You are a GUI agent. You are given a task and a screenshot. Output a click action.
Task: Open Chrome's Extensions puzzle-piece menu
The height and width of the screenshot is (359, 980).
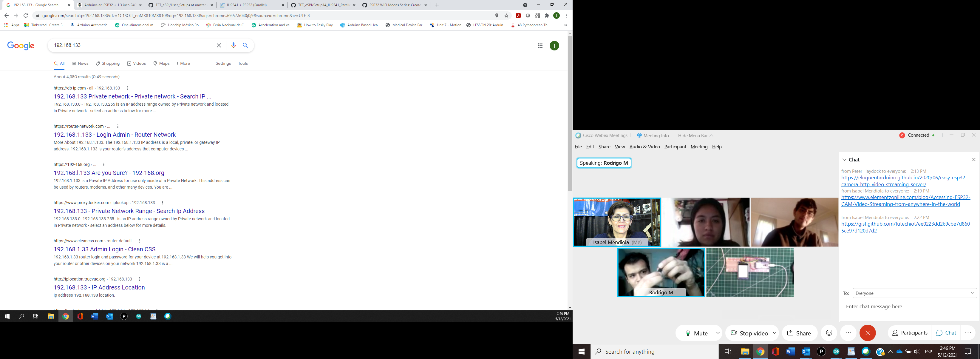[547, 16]
